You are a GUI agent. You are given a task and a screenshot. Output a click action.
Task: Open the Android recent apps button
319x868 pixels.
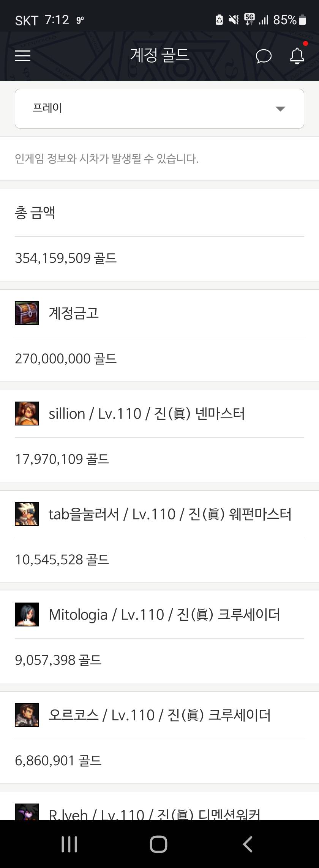click(69, 844)
